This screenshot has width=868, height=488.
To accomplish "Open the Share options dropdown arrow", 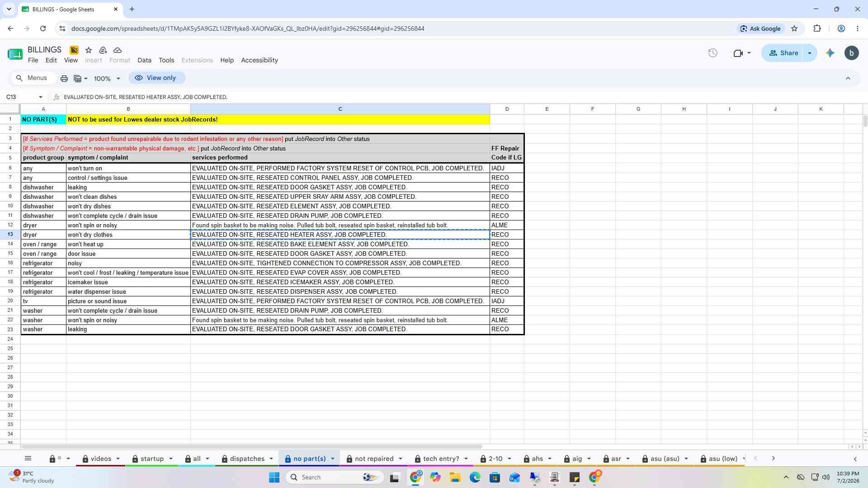I will [x=810, y=53].
